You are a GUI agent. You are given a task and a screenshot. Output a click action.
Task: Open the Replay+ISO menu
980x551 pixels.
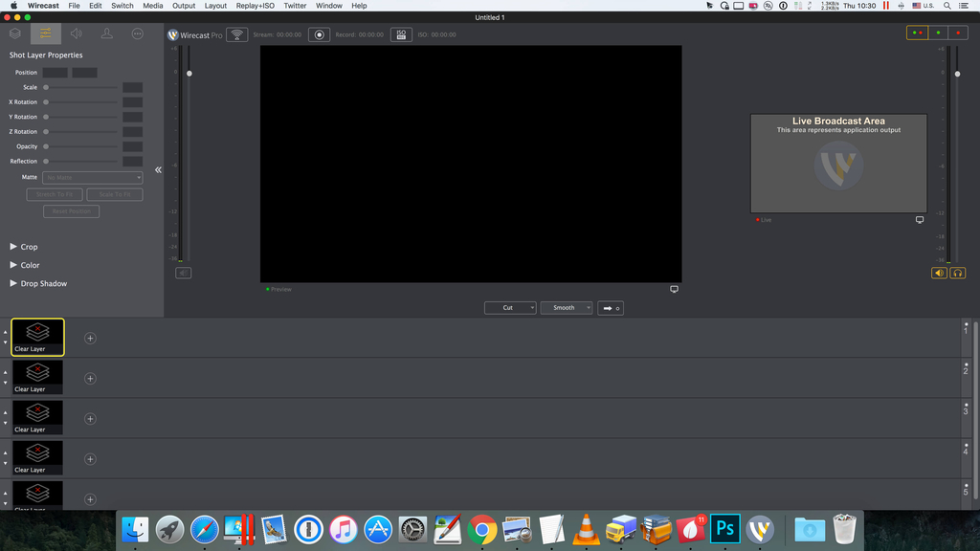(254, 5)
